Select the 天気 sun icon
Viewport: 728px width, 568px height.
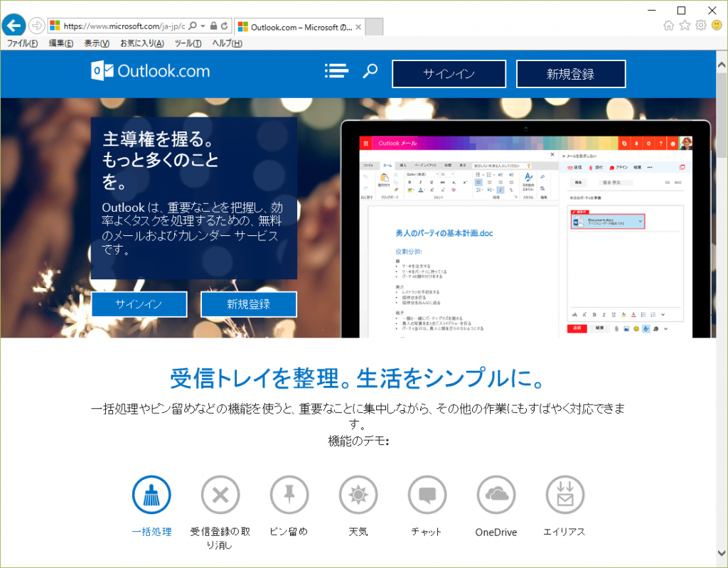358,495
